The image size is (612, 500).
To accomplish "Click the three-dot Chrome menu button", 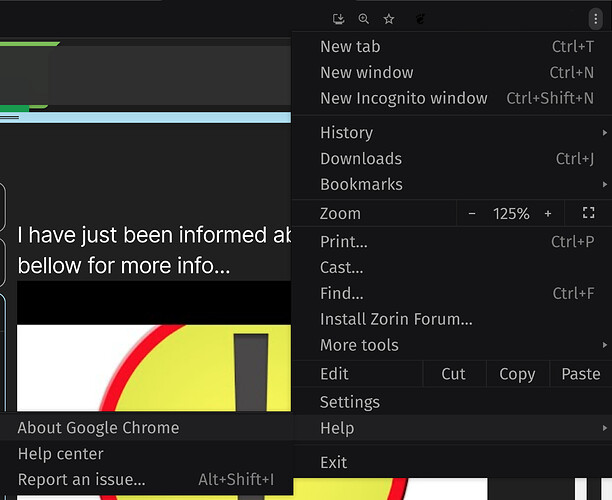I will click(x=595, y=19).
